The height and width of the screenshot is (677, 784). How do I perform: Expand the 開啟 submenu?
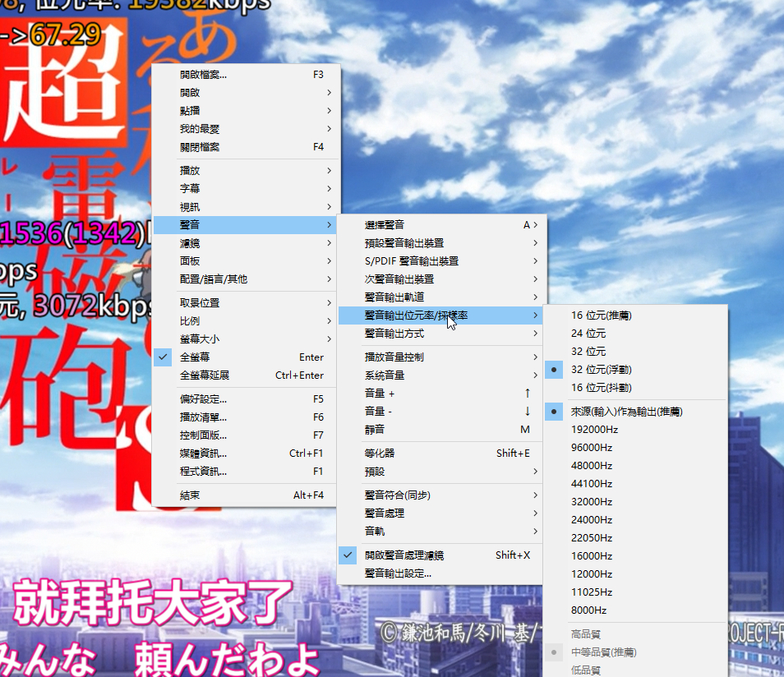point(246,93)
